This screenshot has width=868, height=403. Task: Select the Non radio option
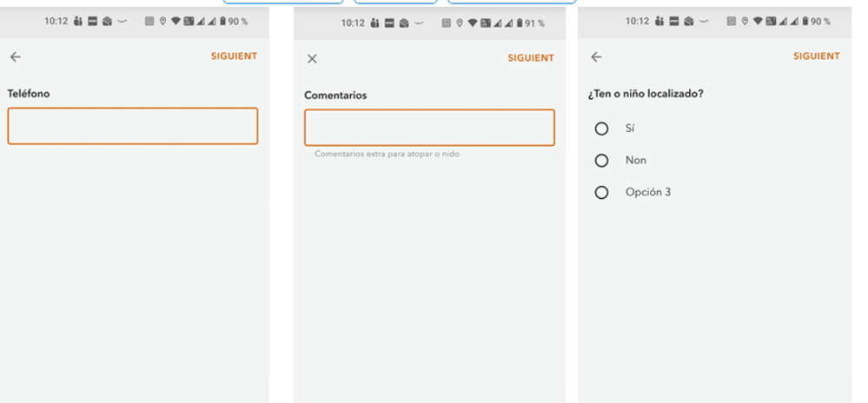click(x=601, y=161)
